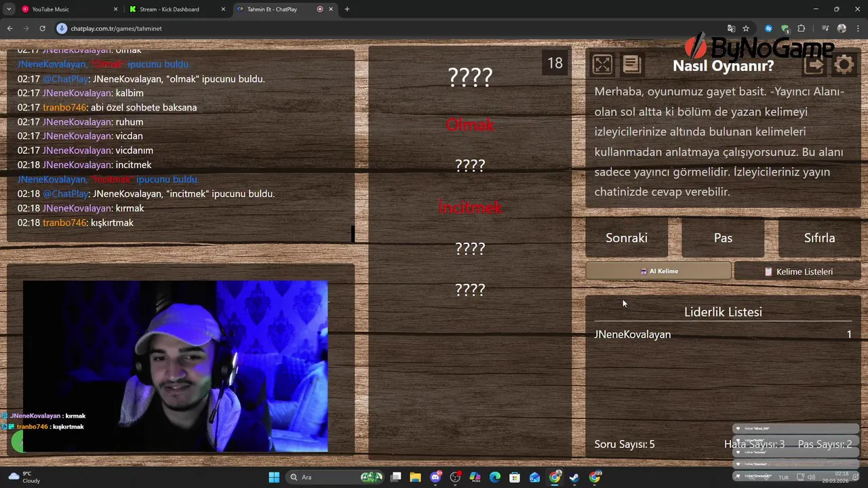Click tranbo746's kışkırtmak chat message
This screenshot has width=868, height=488.
click(75, 222)
